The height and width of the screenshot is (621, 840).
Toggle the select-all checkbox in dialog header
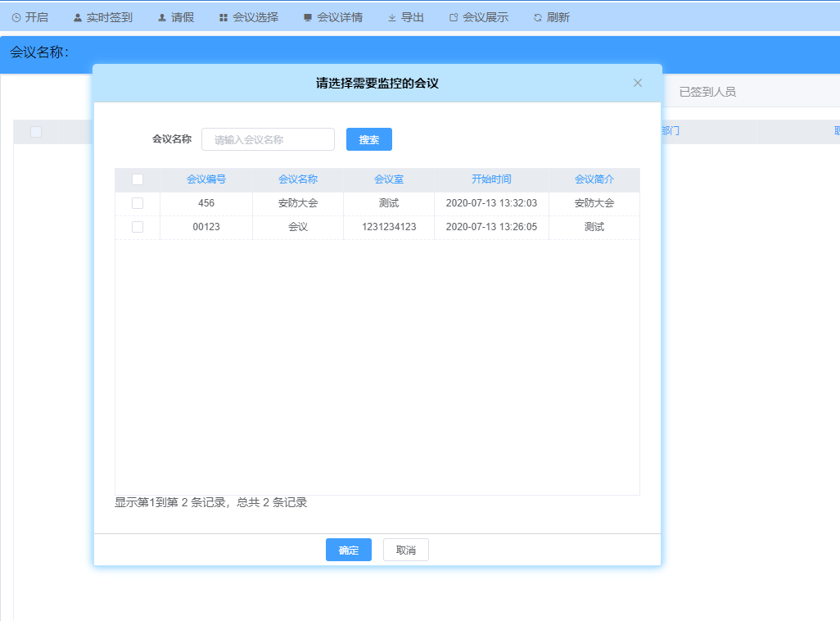(138, 179)
